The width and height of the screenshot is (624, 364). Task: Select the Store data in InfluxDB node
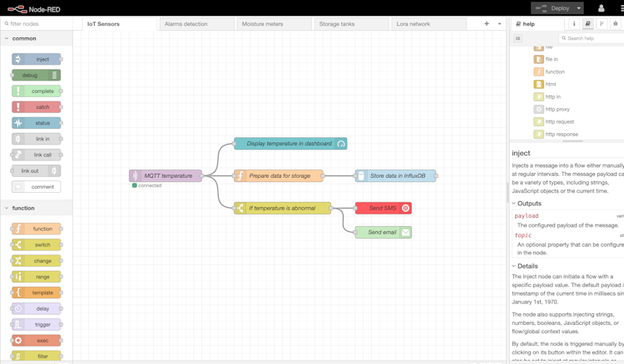396,175
